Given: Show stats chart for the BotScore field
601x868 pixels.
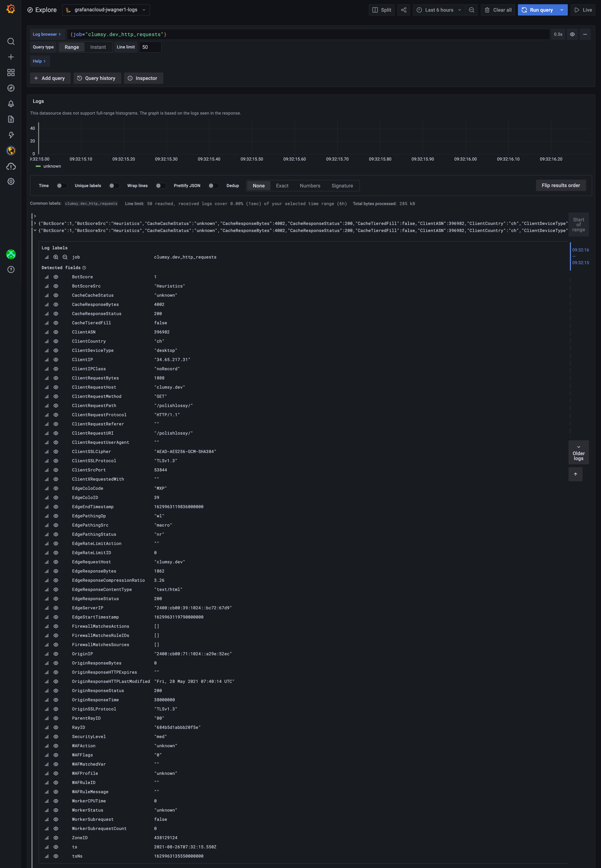Looking at the screenshot, I should (x=47, y=277).
